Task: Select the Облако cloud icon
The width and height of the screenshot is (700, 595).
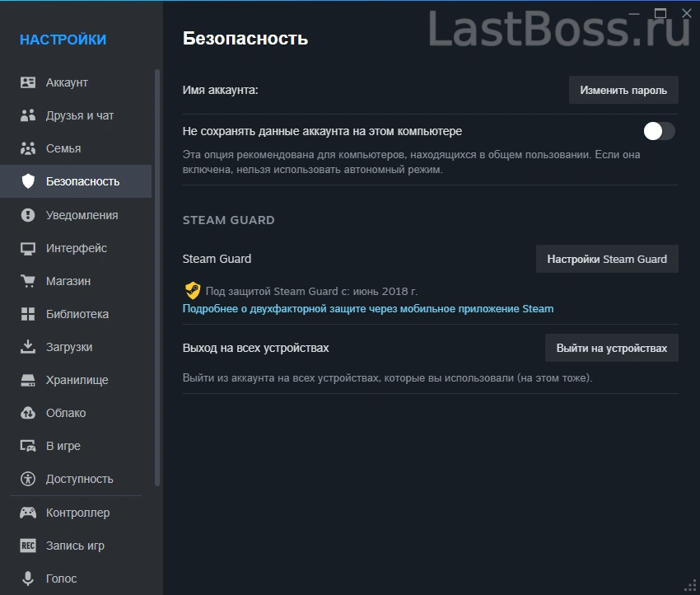Action: [26, 413]
